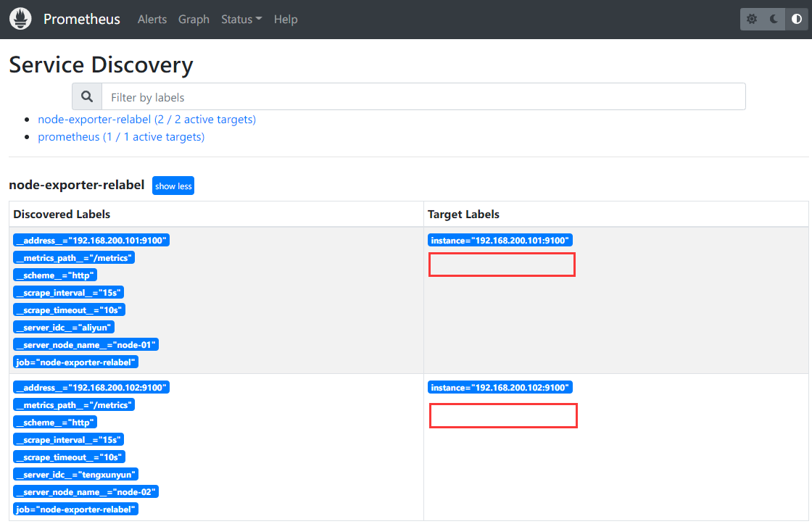Image resolution: width=812 pixels, height=524 pixels.
Task: Click the __address__="192.168.200.102:9100" label
Action: coord(91,387)
